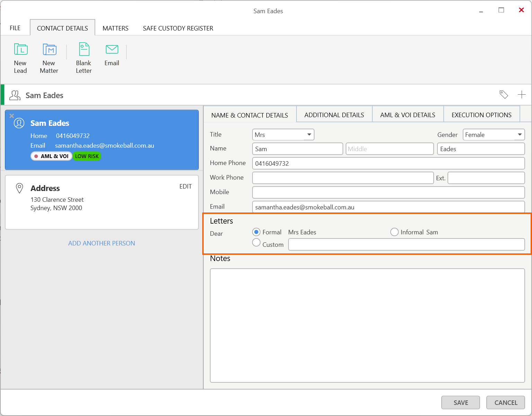Open the AML & VOI Details tab
This screenshot has width=532, height=416.
pyautogui.click(x=408, y=115)
